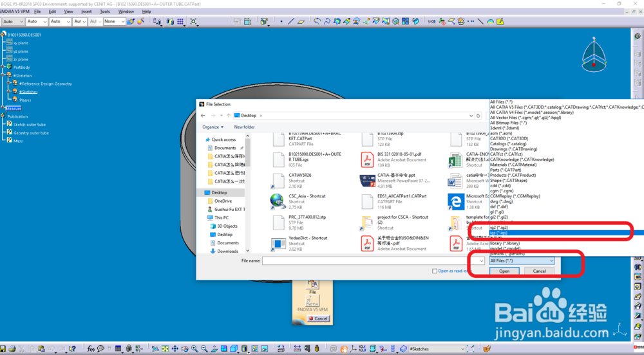The image size is (644, 355).
Task: Open the Tools menu
Action: coord(105,12)
